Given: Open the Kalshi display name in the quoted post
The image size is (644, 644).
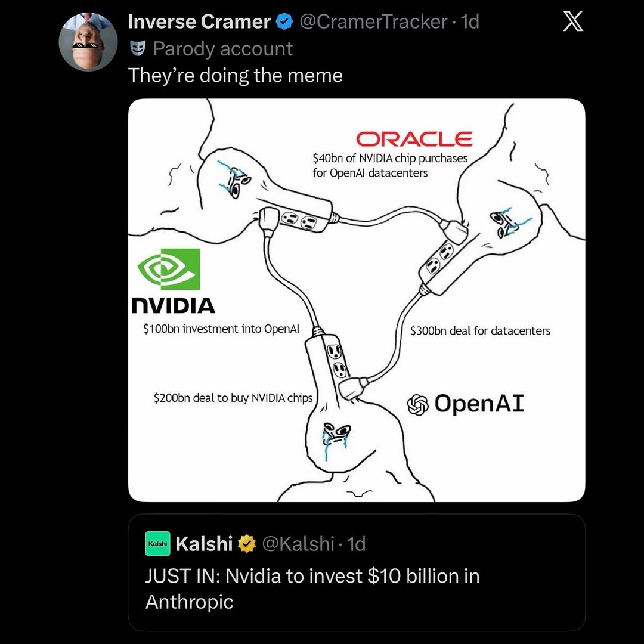Looking at the screenshot, I should pyautogui.click(x=204, y=544).
